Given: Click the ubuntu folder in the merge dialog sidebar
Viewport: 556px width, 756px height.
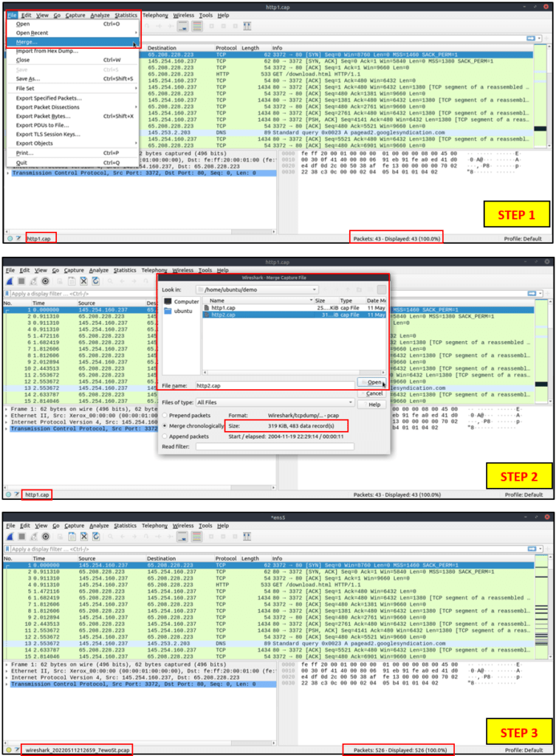Looking at the screenshot, I should 179,311.
